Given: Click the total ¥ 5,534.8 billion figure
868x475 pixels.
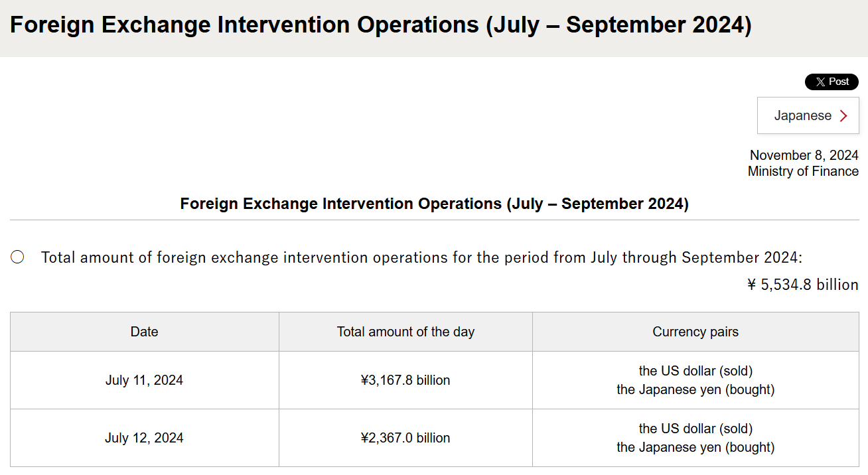Looking at the screenshot, I should [x=803, y=285].
